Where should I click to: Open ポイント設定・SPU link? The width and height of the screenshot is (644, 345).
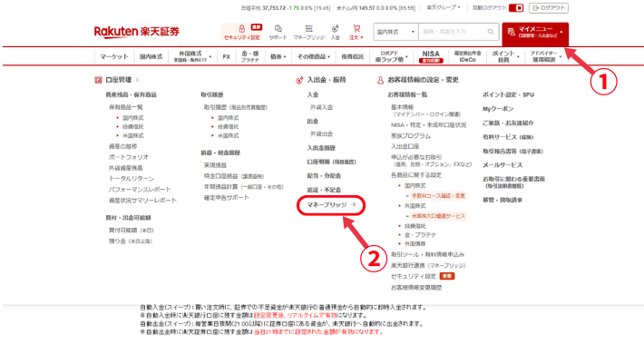click(x=509, y=94)
